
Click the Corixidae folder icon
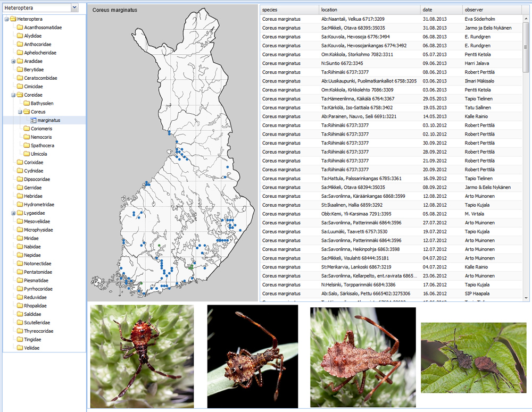click(20, 162)
